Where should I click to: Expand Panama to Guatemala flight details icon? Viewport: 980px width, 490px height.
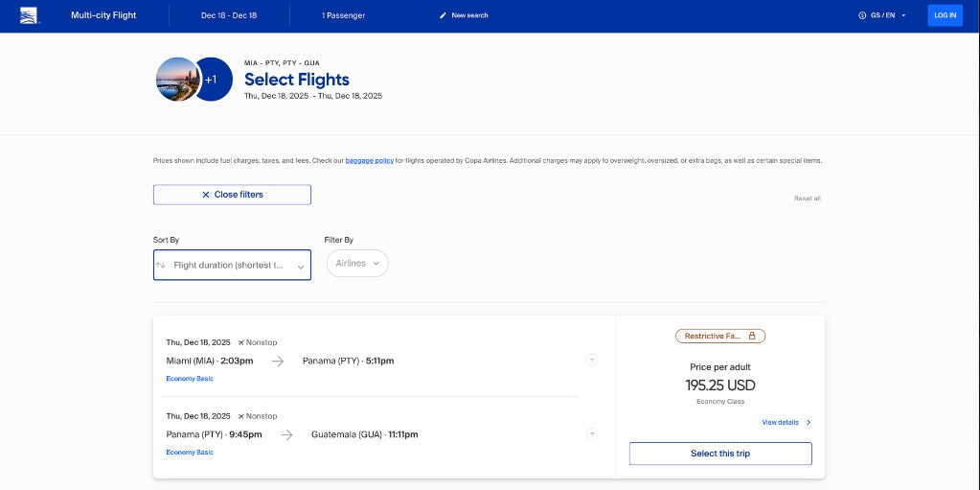click(x=592, y=433)
